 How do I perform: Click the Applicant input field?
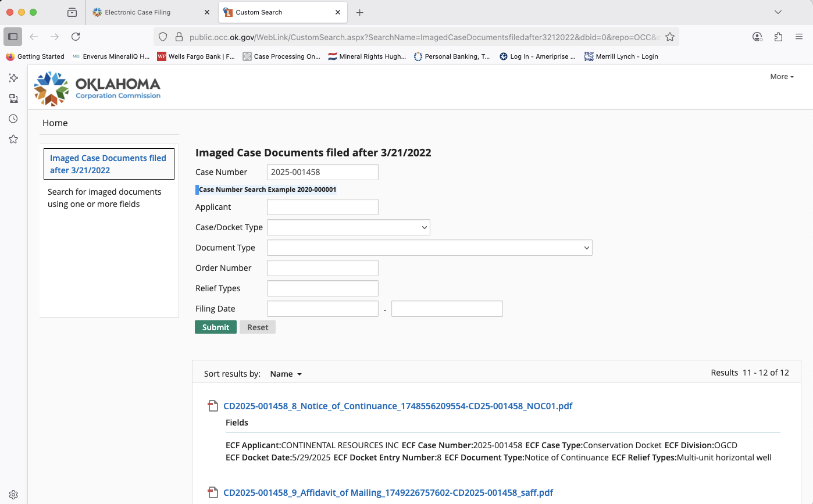click(x=323, y=207)
